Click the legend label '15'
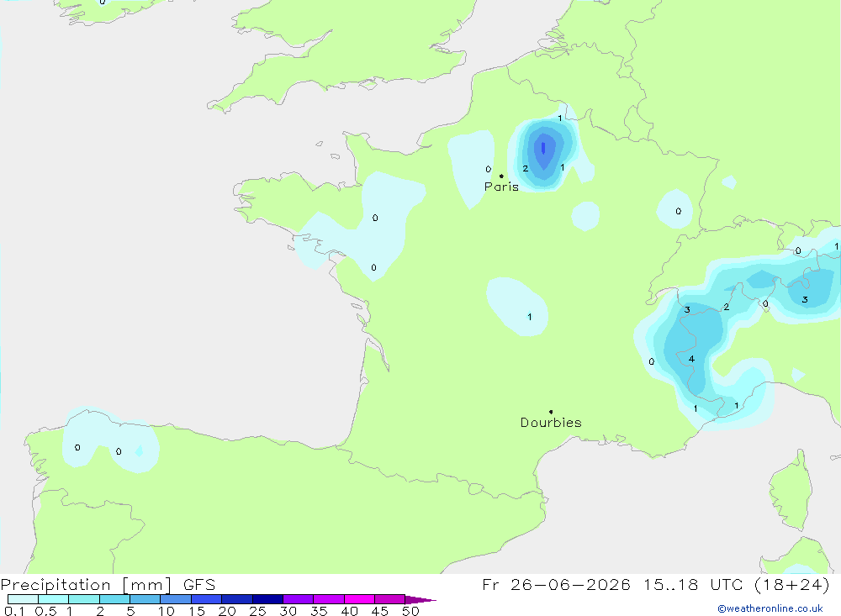 [x=197, y=611]
